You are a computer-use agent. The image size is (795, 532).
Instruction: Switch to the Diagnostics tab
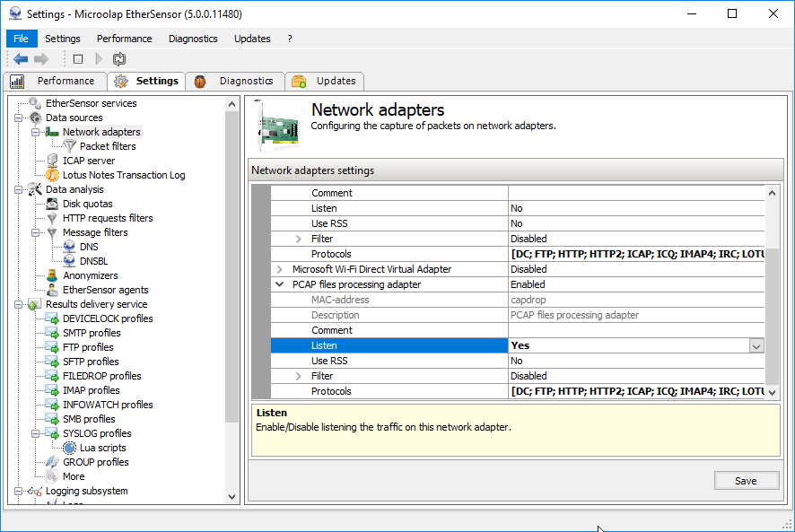coord(235,81)
